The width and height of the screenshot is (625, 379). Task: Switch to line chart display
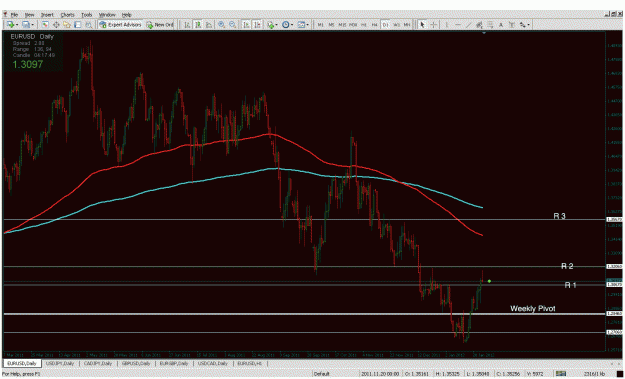[208, 25]
